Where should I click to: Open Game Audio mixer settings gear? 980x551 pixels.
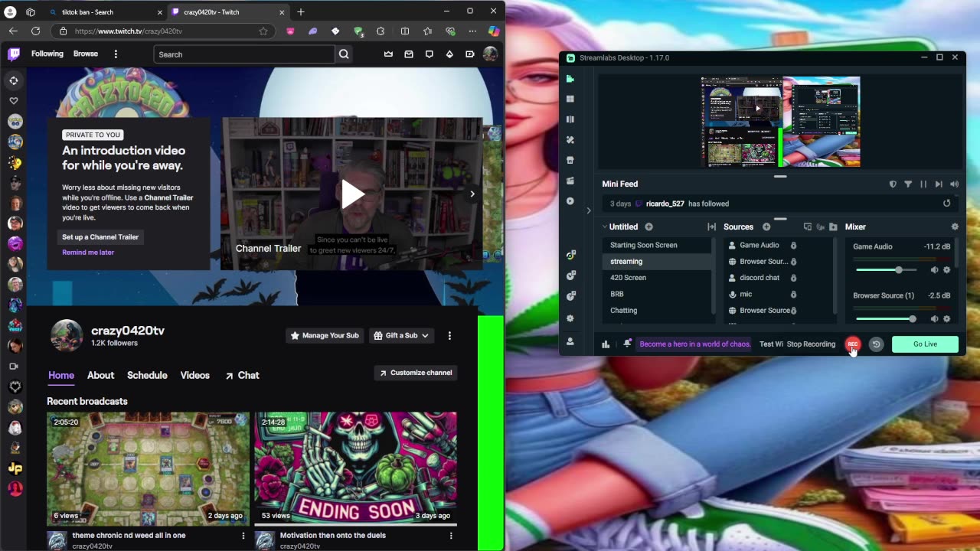pos(947,270)
